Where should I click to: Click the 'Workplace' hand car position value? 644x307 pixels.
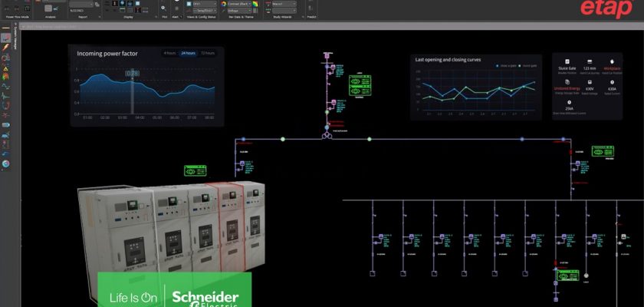point(612,68)
